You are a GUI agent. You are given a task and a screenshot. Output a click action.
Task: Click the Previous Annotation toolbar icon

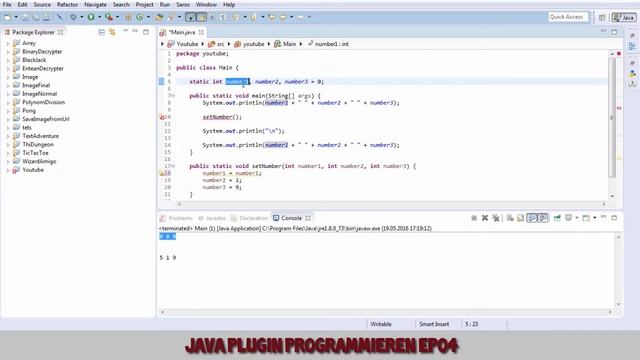tap(253, 17)
